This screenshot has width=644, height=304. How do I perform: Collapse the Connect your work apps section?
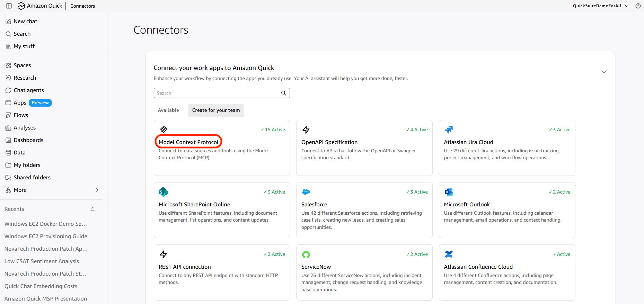click(x=604, y=72)
